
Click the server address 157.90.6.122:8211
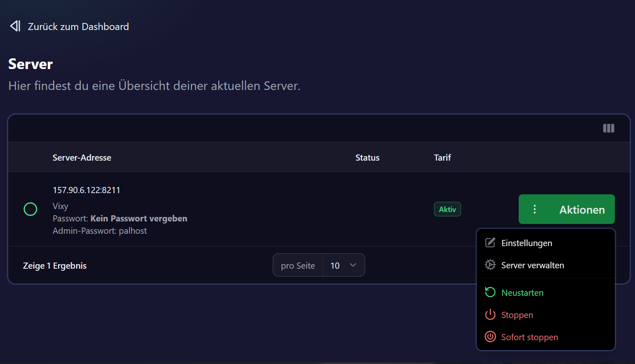pyautogui.click(x=86, y=190)
